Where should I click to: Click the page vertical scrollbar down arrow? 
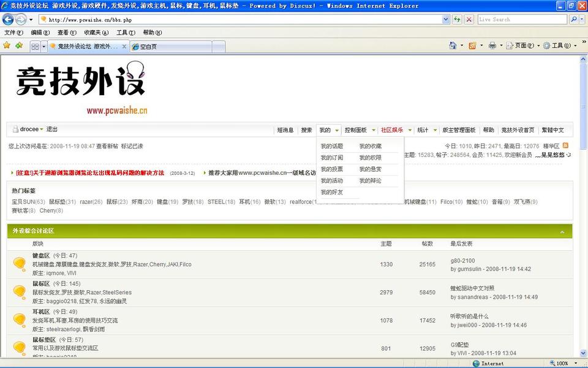(x=583, y=353)
